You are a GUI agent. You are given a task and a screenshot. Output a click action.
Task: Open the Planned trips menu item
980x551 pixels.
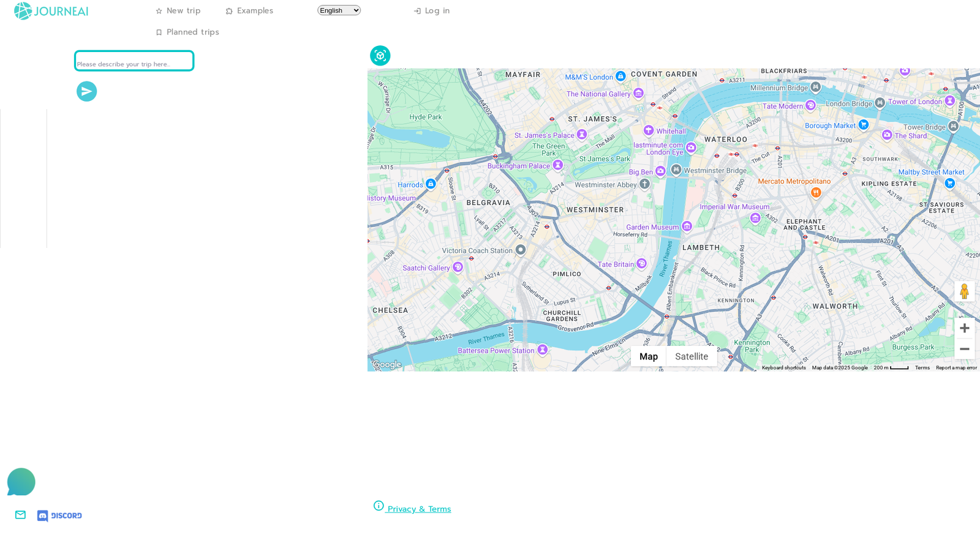coord(187,32)
